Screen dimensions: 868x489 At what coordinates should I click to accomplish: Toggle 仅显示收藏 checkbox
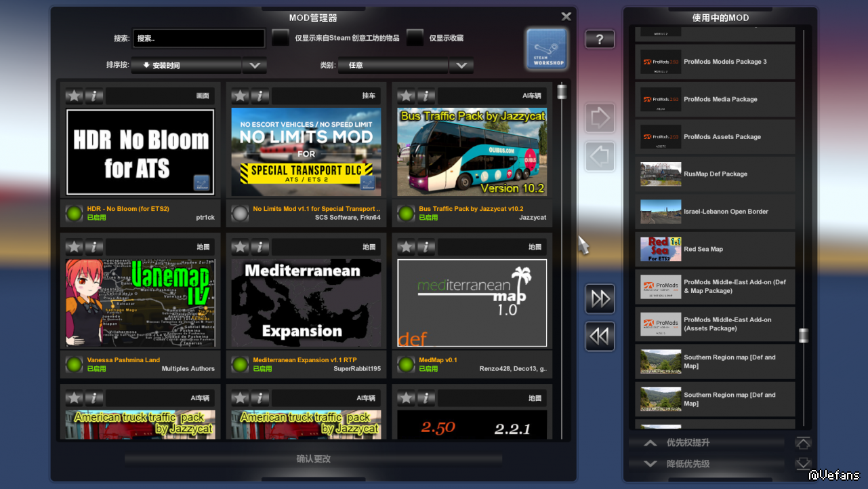tap(415, 38)
